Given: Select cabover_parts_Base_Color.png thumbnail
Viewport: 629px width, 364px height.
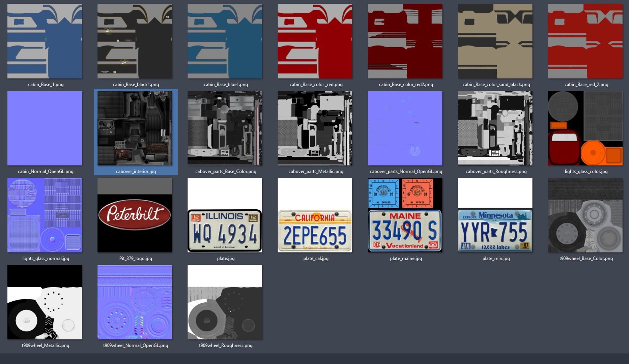Looking at the screenshot, I should (x=225, y=128).
